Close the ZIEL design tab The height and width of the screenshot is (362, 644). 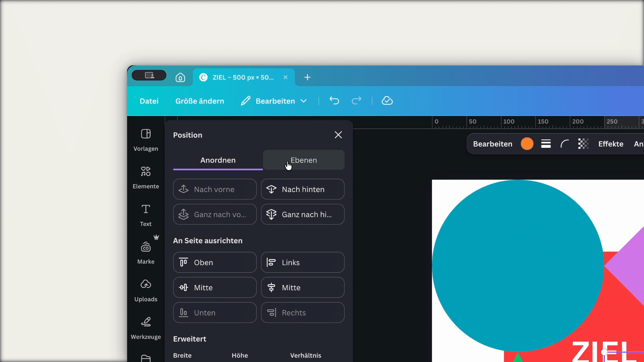click(285, 77)
